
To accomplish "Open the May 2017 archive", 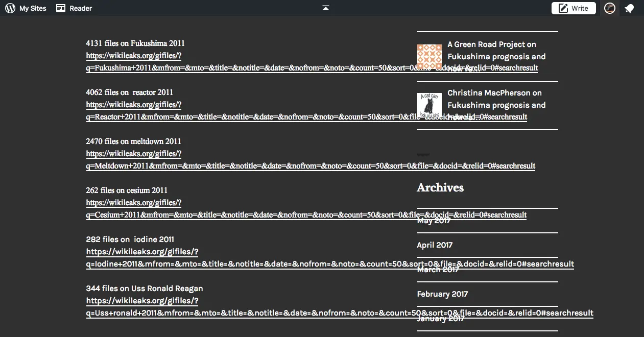I will 434,221.
